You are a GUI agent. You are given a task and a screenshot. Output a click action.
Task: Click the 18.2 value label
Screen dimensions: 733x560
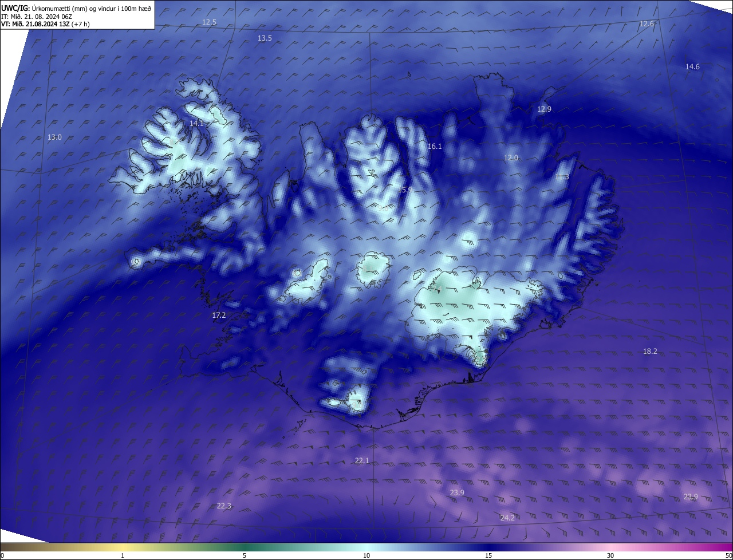pyautogui.click(x=650, y=352)
